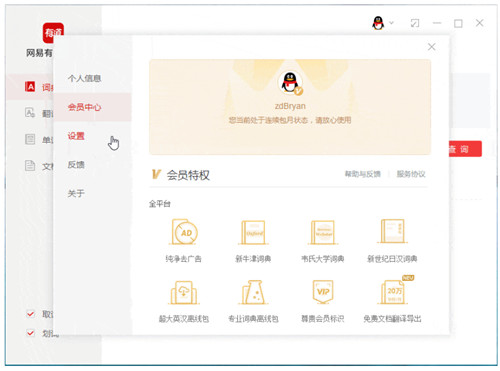Click the 会员特权 heading text
The image size is (500, 371).
tap(188, 175)
